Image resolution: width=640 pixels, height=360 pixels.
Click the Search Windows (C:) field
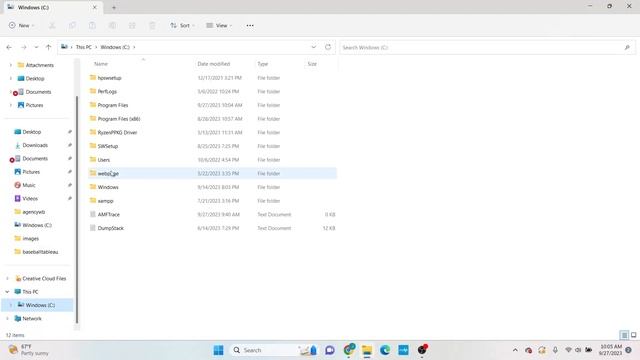487,47
